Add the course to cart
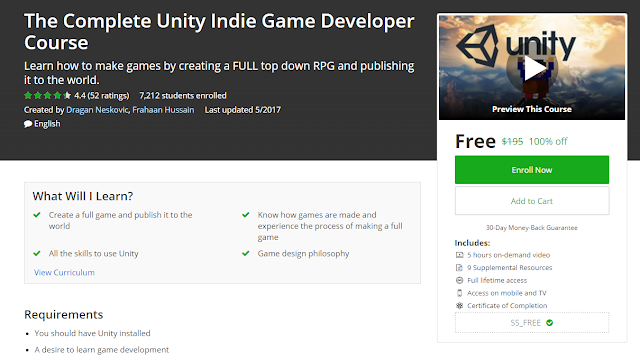The width and height of the screenshot is (640, 361). [x=532, y=201]
